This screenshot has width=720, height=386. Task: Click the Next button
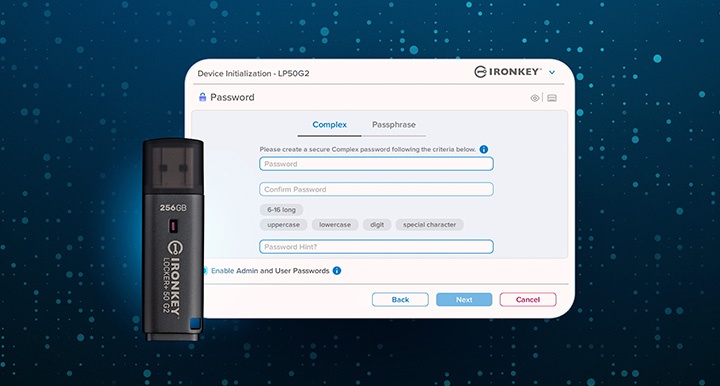pyautogui.click(x=464, y=300)
